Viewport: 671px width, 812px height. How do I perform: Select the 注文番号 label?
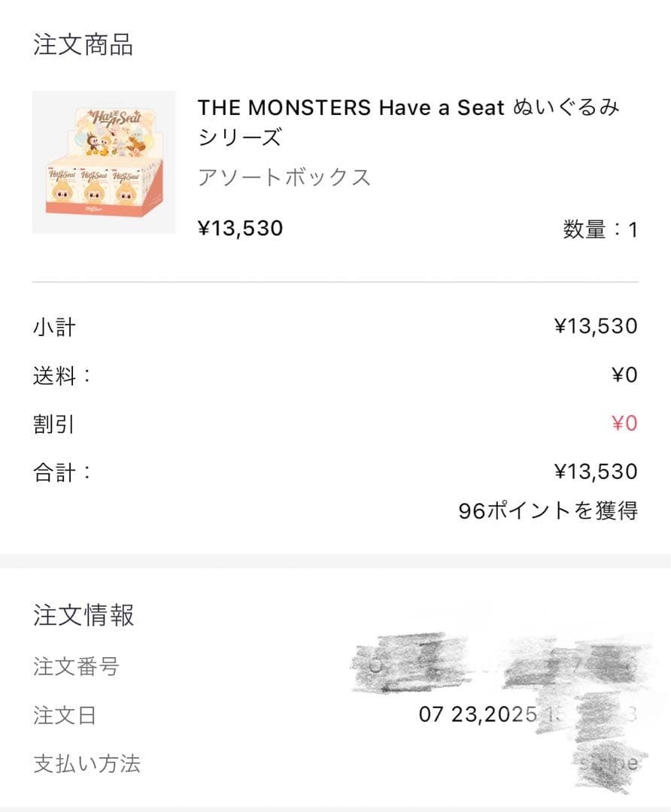[76, 666]
